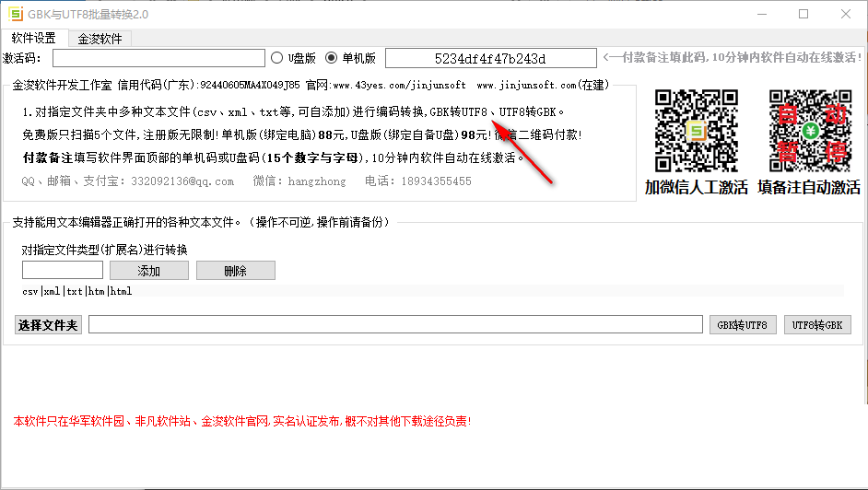Click the app icon in title bar
The image size is (868, 490).
coord(13,14)
